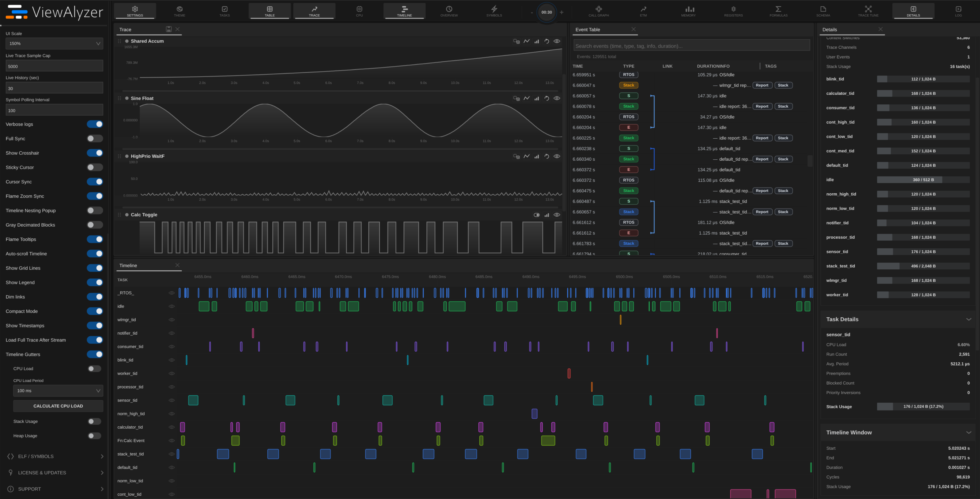Click the TIME column header

[578, 66]
